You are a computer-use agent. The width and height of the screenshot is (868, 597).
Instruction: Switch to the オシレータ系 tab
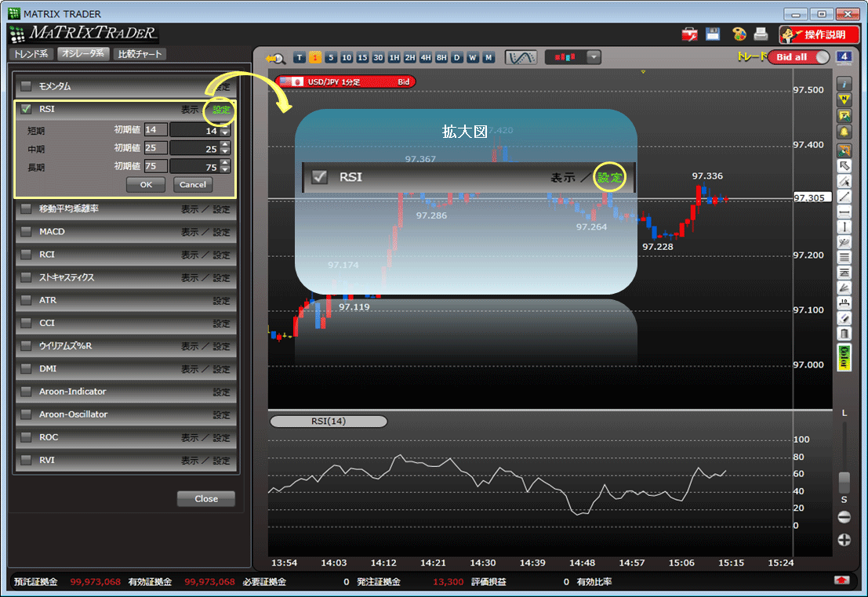pyautogui.click(x=83, y=54)
